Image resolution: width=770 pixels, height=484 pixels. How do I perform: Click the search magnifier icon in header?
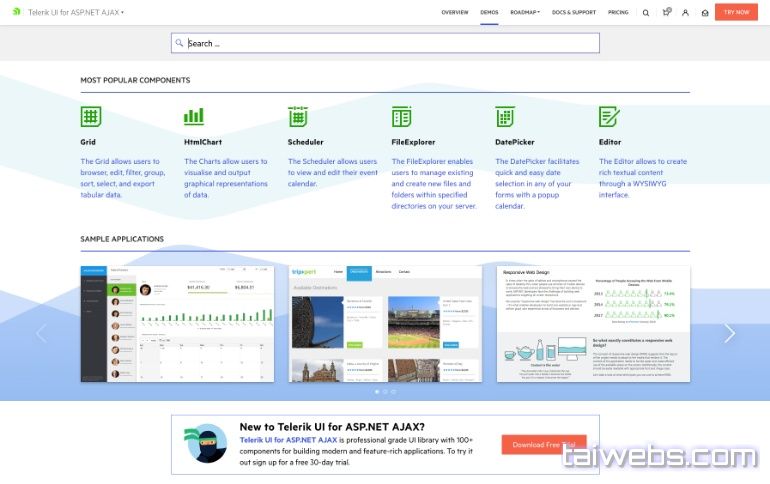coord(646,13)
